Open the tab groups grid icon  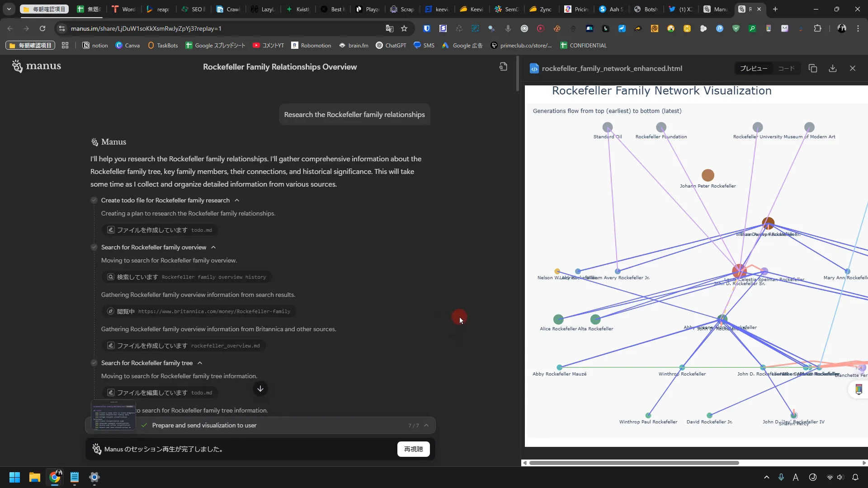[65, 46]
